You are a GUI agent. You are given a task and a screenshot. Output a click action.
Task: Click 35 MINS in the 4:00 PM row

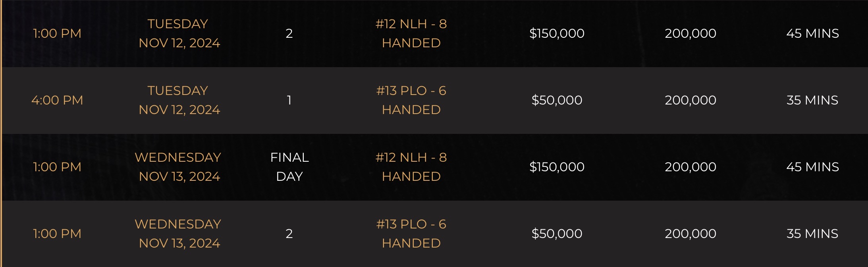812,100
